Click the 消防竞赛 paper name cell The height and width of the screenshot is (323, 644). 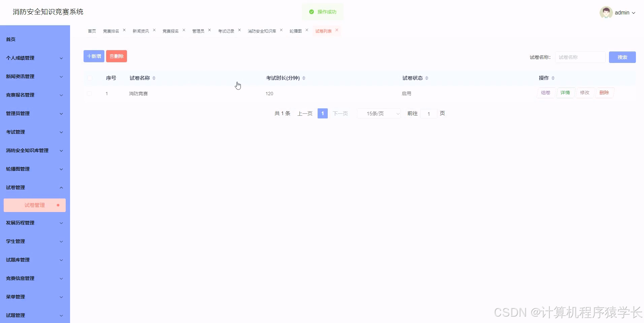138,94
